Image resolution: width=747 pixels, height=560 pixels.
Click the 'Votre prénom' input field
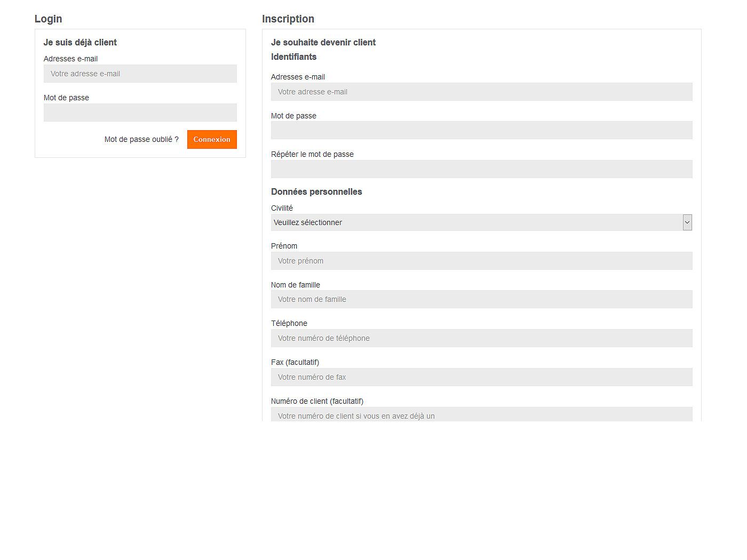click(481, 261)
